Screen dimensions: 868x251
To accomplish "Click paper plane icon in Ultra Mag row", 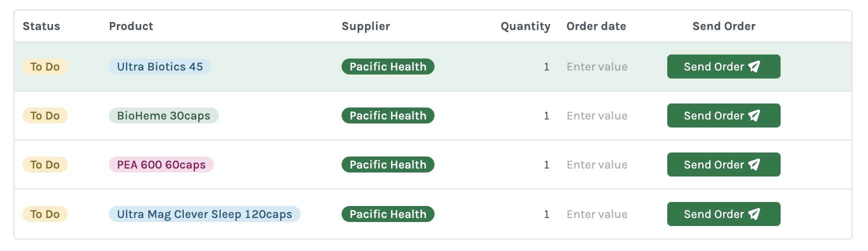I will pyautogui.click(x=754, y=214).
